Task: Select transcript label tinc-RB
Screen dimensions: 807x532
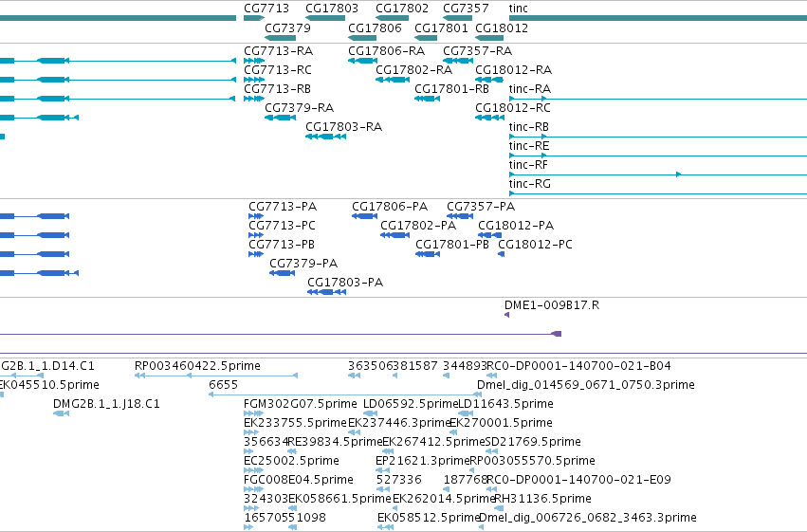Action: 529,126
